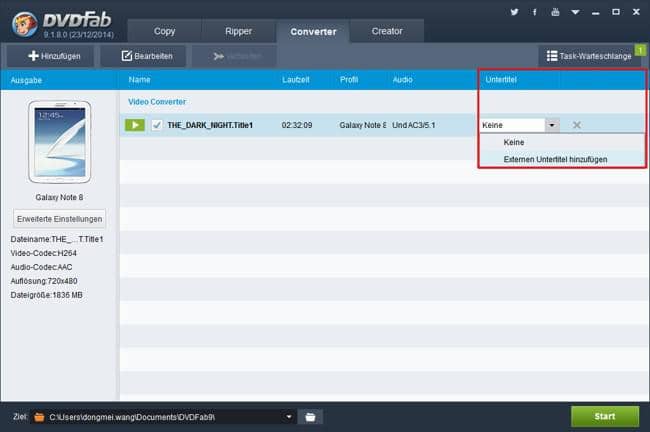This screenshot has width=650, height=432.
Task: Switch to the Copy tab
Action: click(x=165, y=31)
